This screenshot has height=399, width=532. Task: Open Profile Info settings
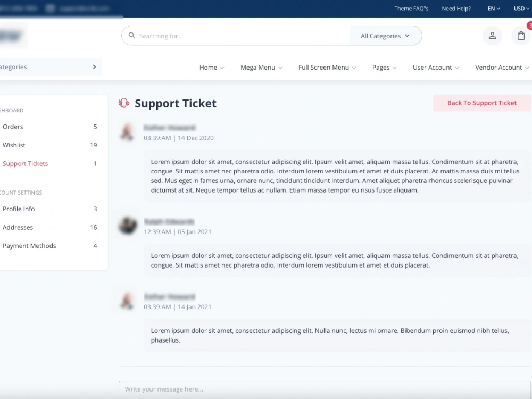pos(49,209)
